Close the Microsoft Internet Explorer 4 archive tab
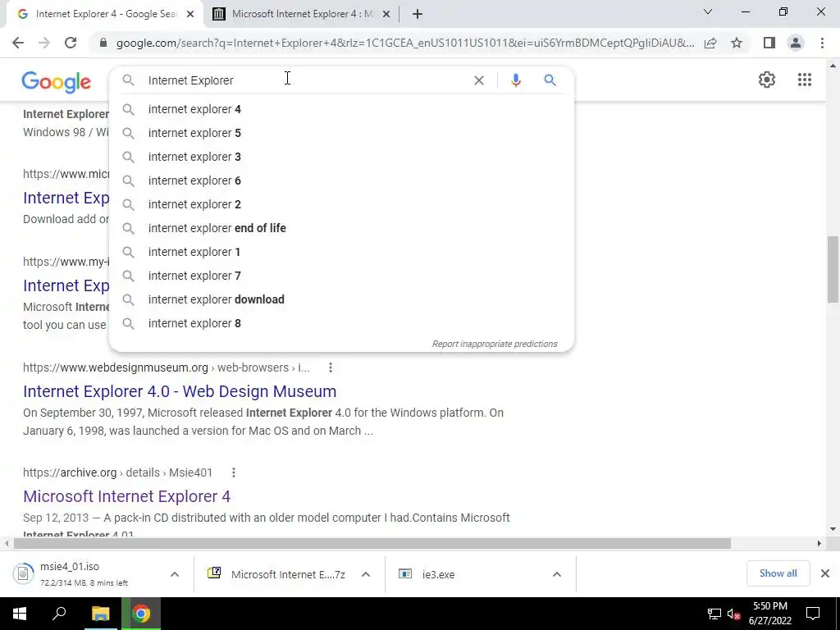This screenshot has height=630, width=840. click(x=386, y=14)
